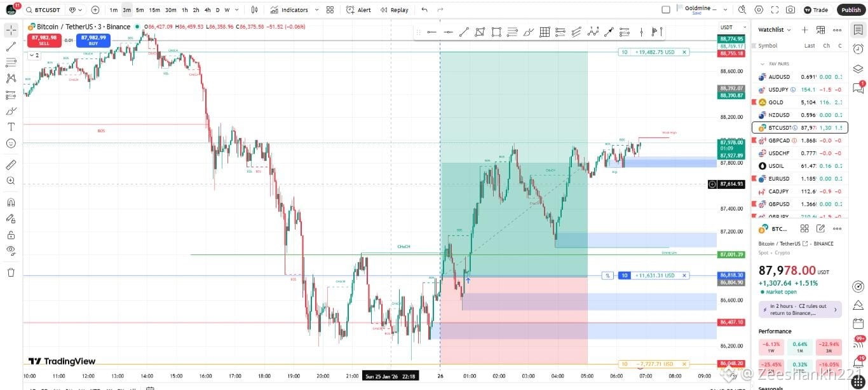Select the 5m timeframe
The image size is (868, 390).
point(140,10)
